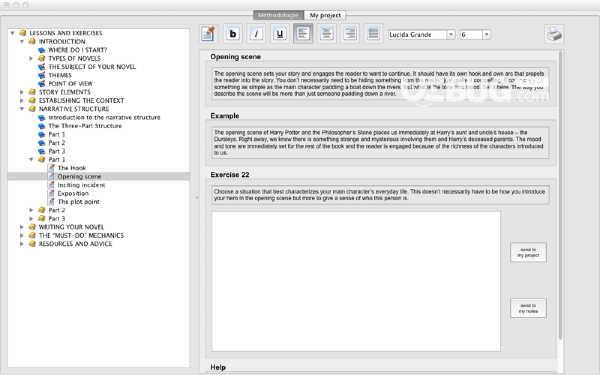Toggle italic formatting
Viewport: 600px width, 375px height.
tap(256, 34)
